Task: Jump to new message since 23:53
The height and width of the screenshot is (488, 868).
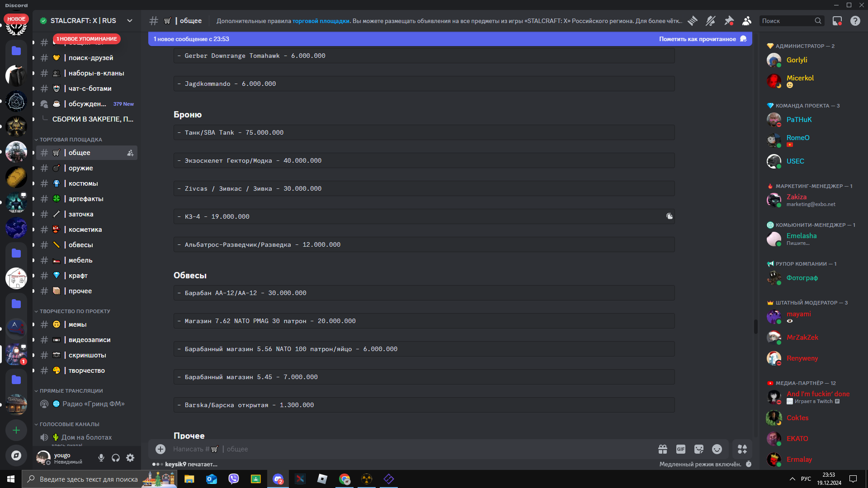Action: coord(191,39)
